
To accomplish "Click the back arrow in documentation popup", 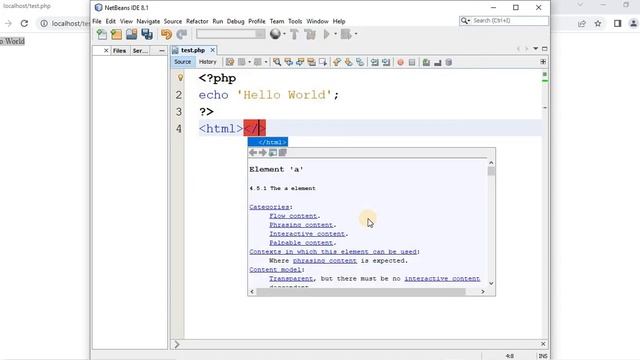I will pos(253,152).
